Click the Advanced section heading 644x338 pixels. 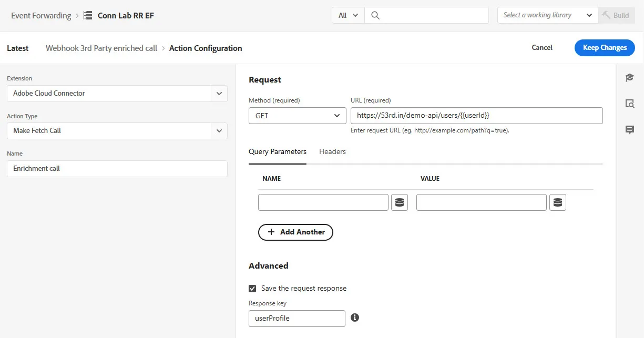coord(269,265)
